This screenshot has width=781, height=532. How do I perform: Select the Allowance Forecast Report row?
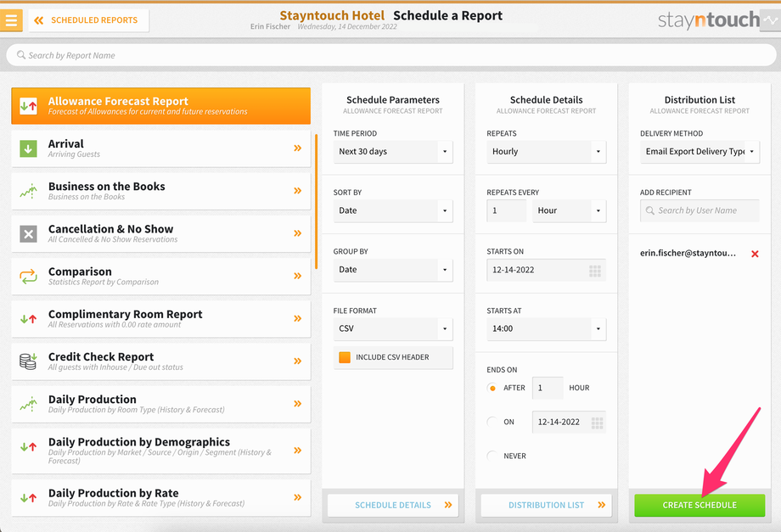click(161, 105)
